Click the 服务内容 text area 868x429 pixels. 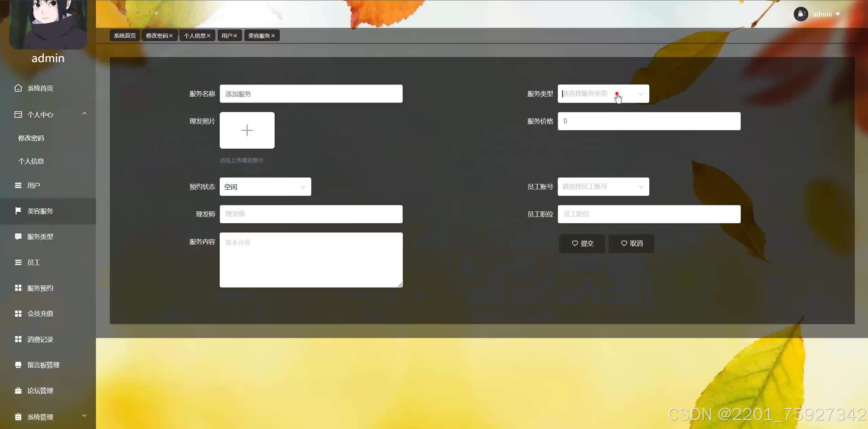pos(311,260)
